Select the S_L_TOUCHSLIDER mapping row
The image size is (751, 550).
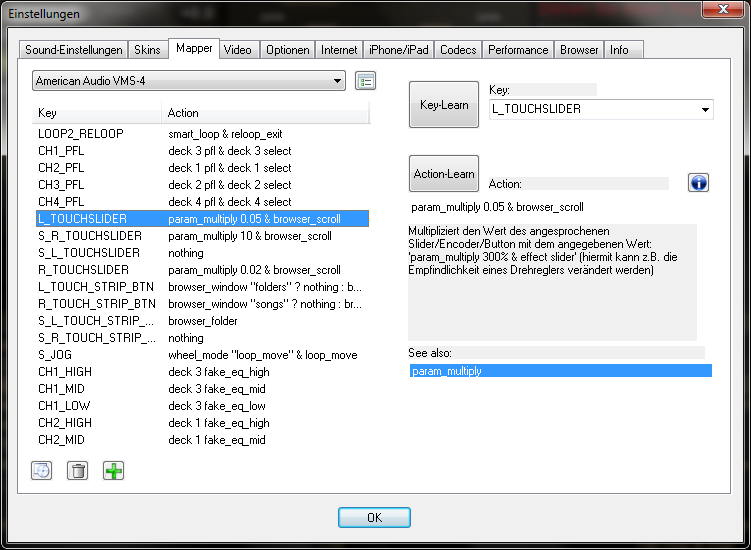[x=203, y=253]
